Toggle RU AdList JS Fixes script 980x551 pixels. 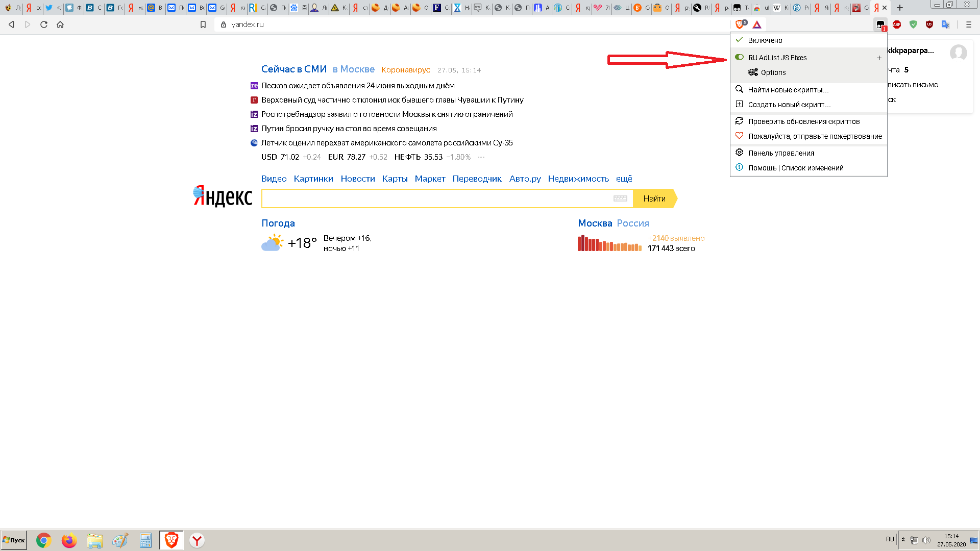tap(741, 57)
